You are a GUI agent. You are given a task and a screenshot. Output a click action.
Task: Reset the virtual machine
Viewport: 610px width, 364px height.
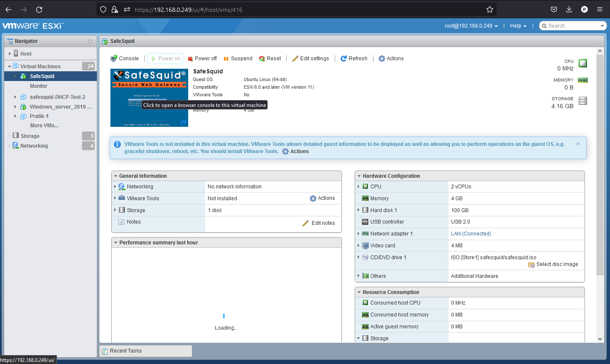(270, 59)
